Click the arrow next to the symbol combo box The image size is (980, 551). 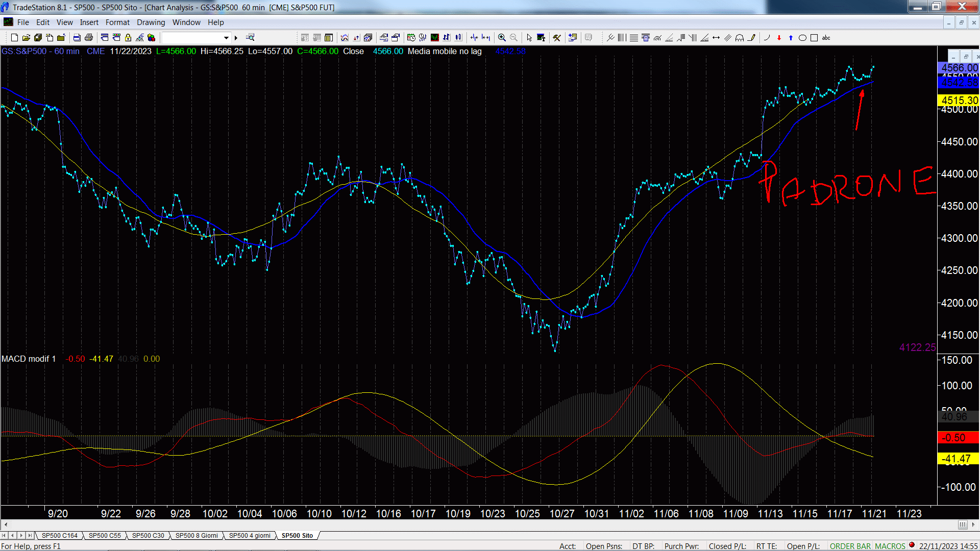point(236,37)
